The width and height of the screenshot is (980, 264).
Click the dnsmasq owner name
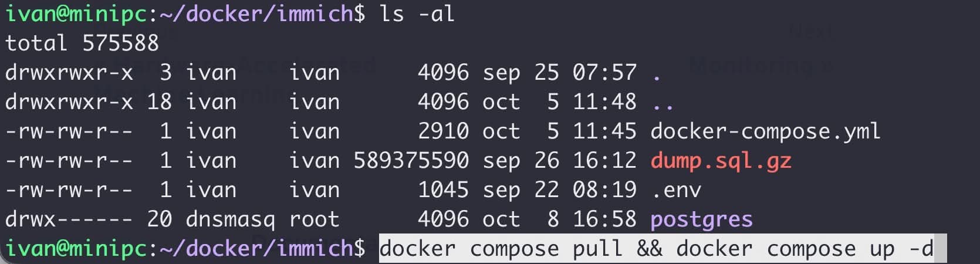pyautogui.click(x=230, y=219)
